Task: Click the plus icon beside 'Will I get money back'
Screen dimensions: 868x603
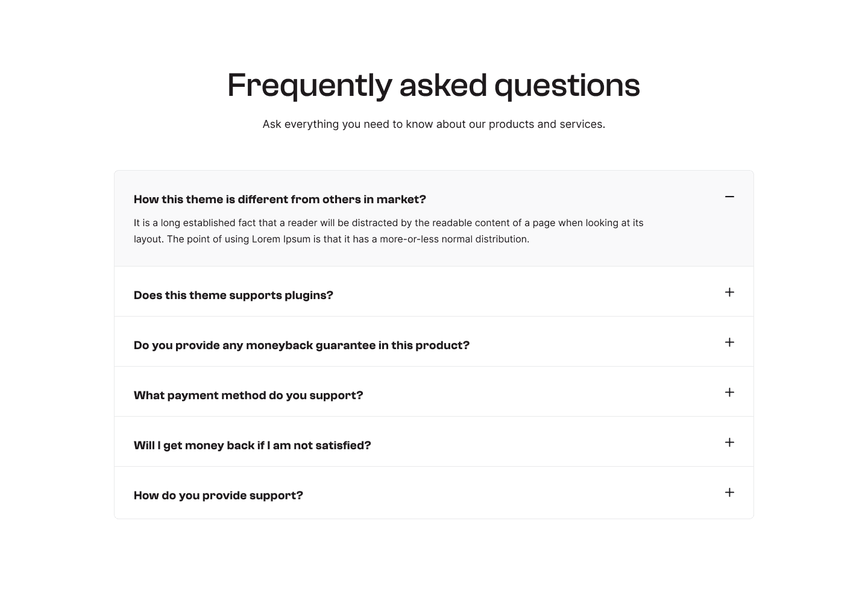Action: pos(729,442)
